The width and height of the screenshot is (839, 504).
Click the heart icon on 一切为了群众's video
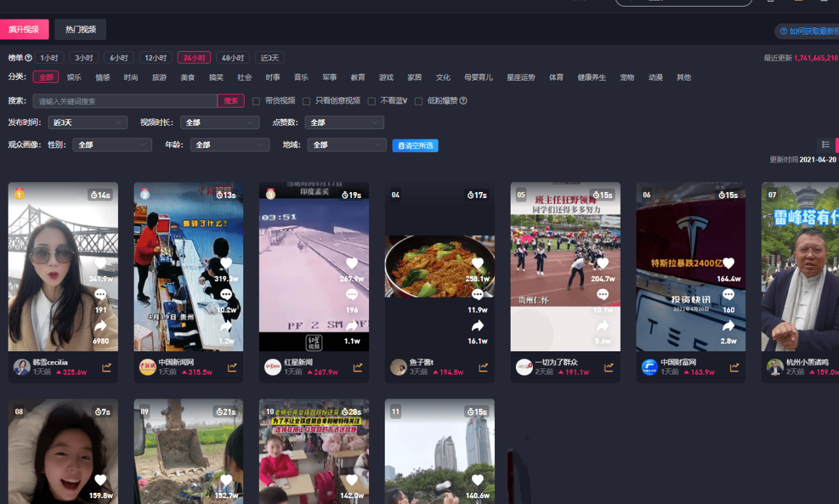[603, 264]
